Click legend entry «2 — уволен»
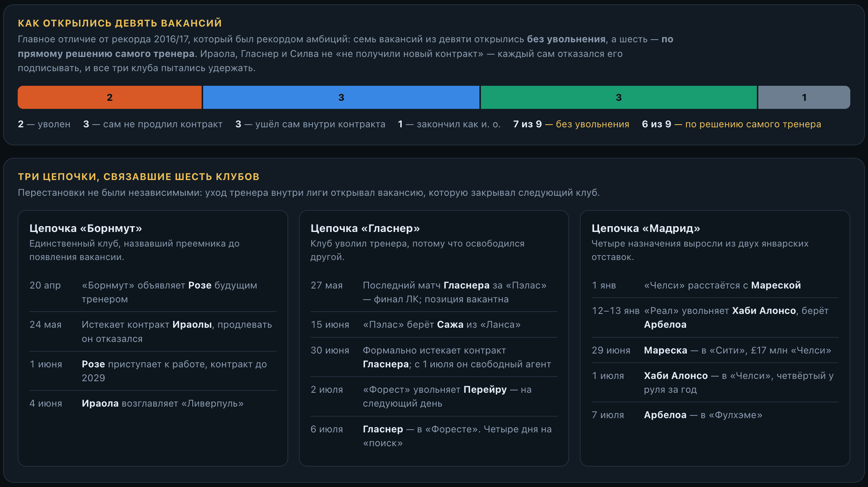 pos(44,124)
